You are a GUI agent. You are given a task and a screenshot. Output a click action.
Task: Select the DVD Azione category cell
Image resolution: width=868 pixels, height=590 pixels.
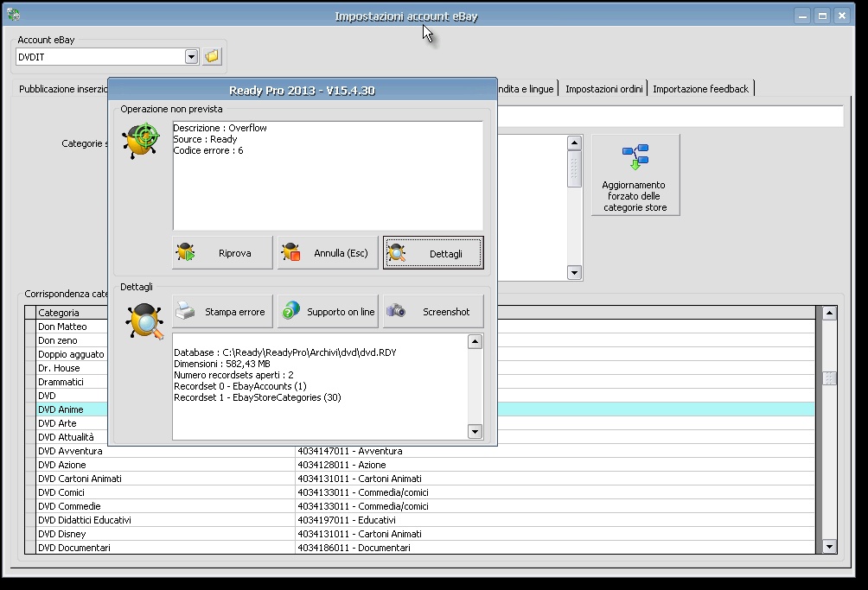(x=165, y=465)
